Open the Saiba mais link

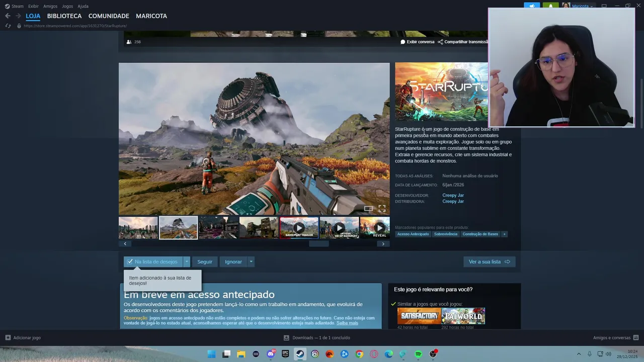click(x=347, y=323)
